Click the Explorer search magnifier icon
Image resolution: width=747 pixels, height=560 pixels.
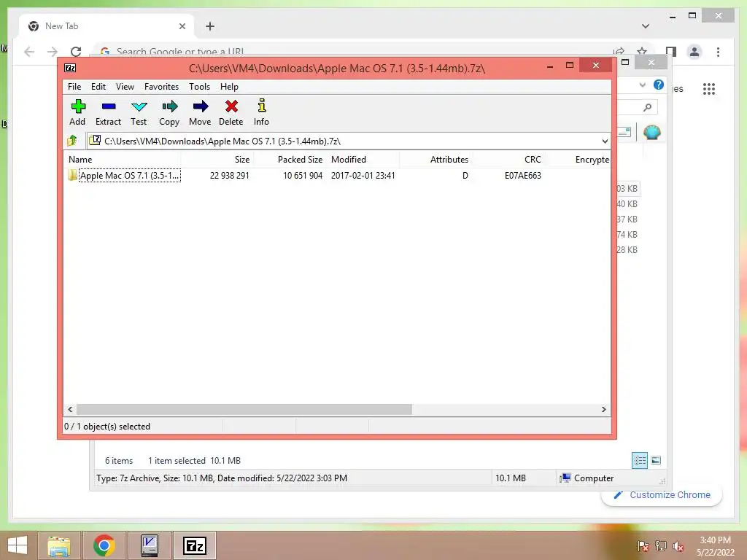(x=647, y=108)
